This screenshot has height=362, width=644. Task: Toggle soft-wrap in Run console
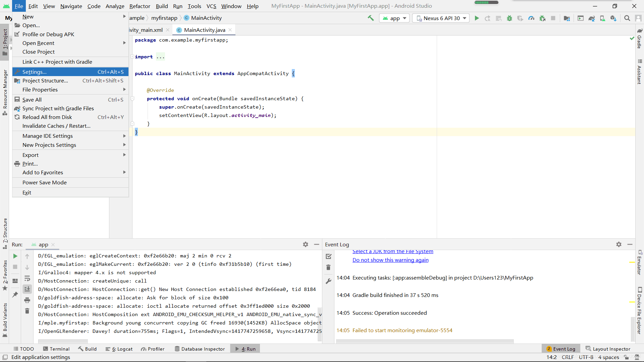pos(27,278)
